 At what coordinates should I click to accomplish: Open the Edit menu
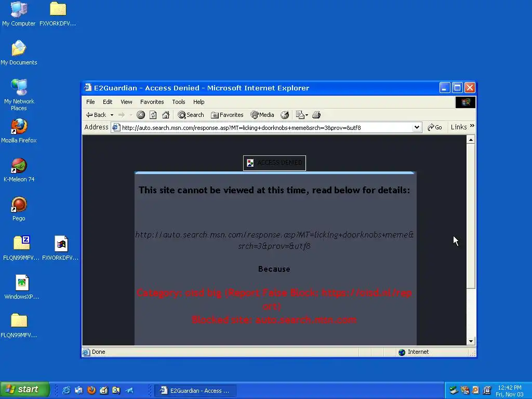coord(108,102)
